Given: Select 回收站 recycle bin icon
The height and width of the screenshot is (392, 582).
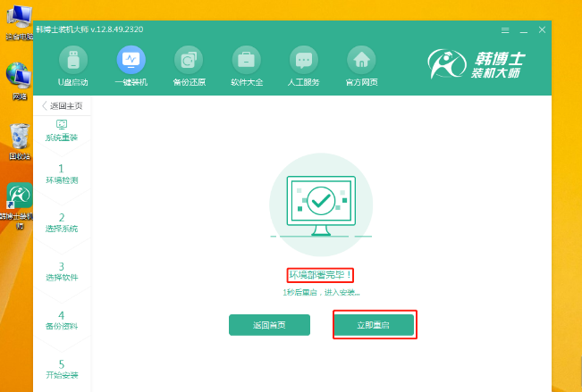Looking at the screenshot, I should tap(20, 142).
